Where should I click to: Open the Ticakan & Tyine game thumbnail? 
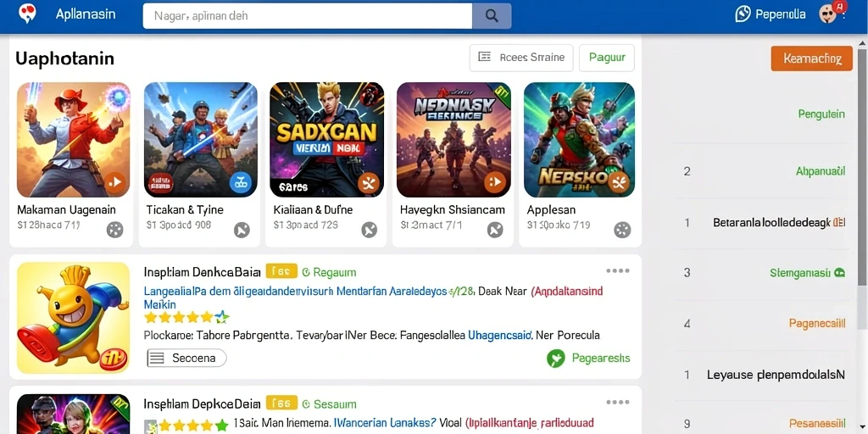tap(200, 140)
